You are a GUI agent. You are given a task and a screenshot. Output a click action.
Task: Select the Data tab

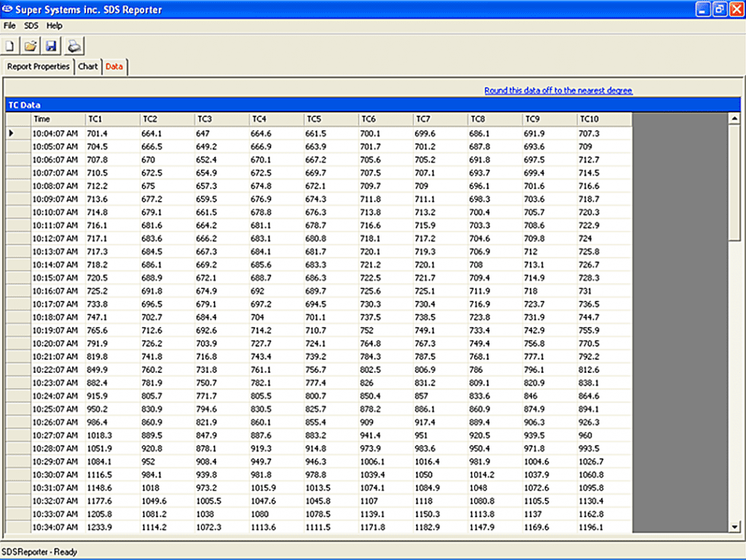click(x=114, y=66)
